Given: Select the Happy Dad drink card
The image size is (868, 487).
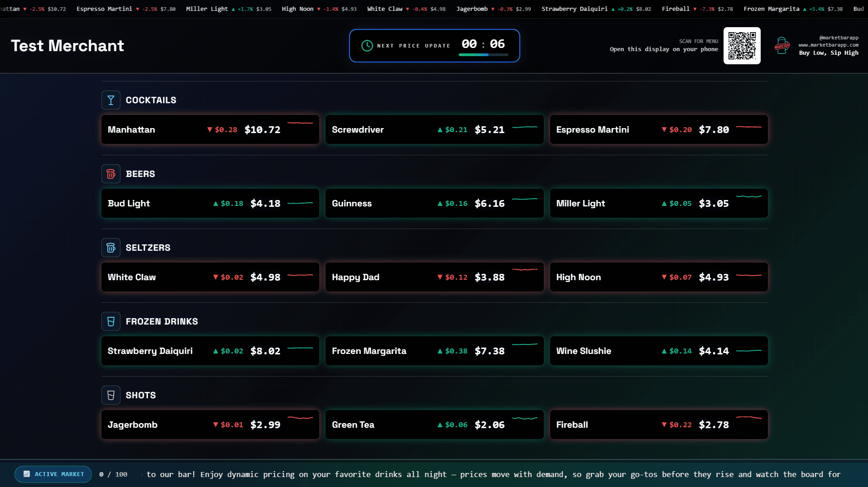Looking at the screenshot, I should (x=435, y=277).
